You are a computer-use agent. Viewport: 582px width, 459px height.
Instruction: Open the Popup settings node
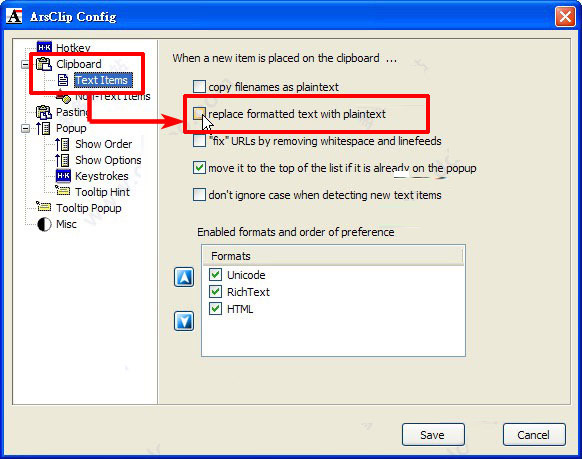click(71, 128)
